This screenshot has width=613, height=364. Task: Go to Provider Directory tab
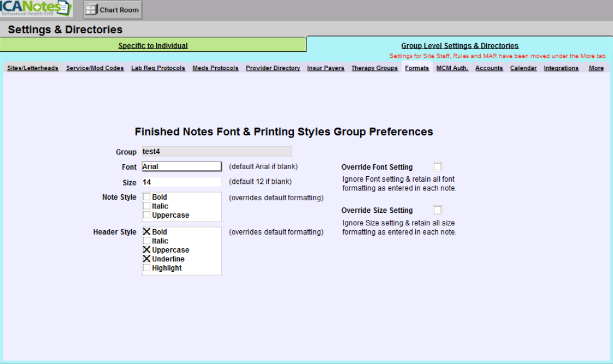point(273,68)
